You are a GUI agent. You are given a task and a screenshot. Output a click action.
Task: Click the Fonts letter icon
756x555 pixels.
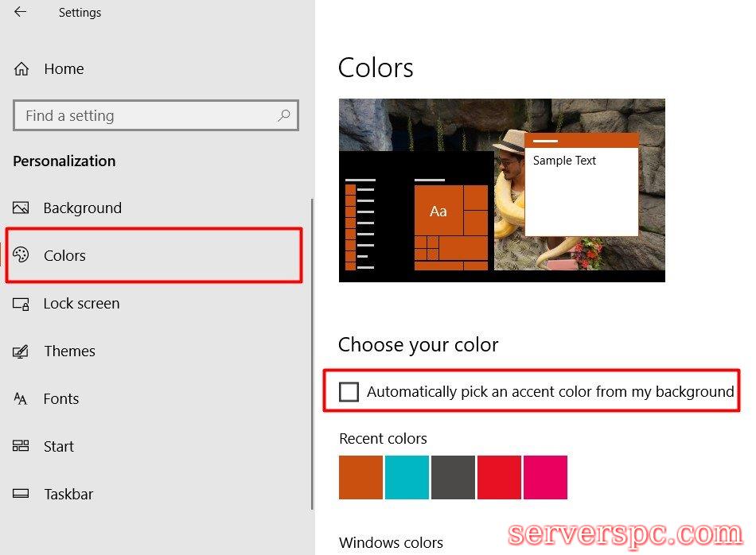(21, 399)
